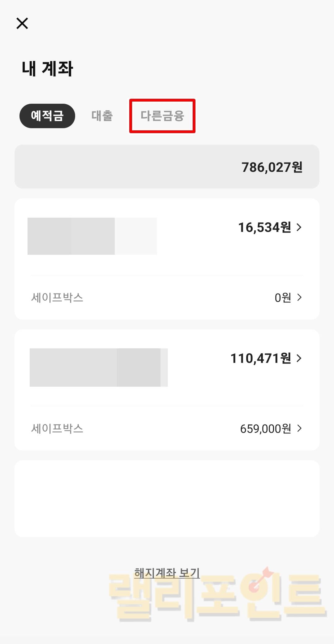Close the 내 계좌 screen with X

(22, 23)
